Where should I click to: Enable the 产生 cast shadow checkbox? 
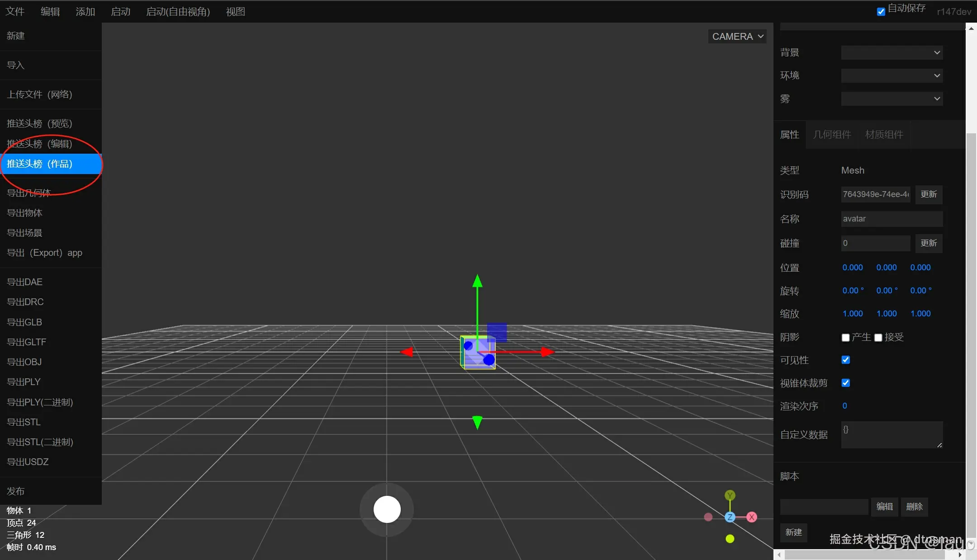click(x=845, y=338)
